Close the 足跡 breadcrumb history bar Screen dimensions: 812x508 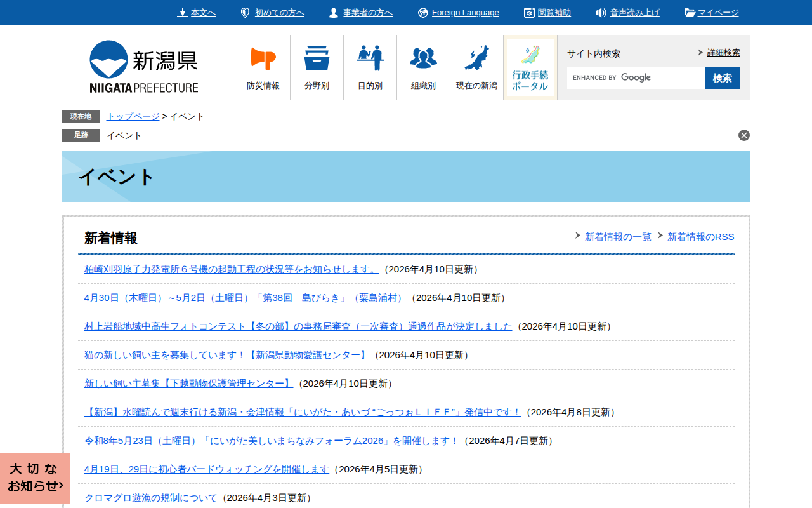pyautogui.click(x=744, y=135)
